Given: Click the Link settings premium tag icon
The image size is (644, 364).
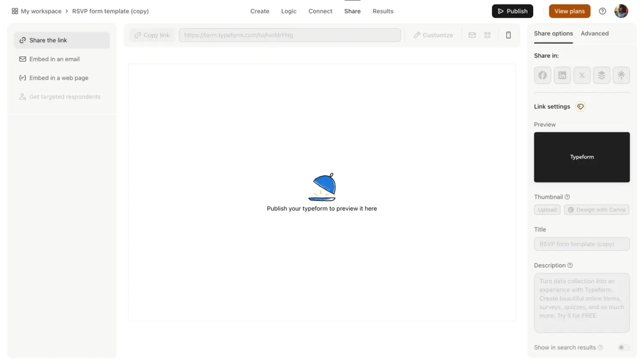Looking at the screenshot, I should [580, 107].
